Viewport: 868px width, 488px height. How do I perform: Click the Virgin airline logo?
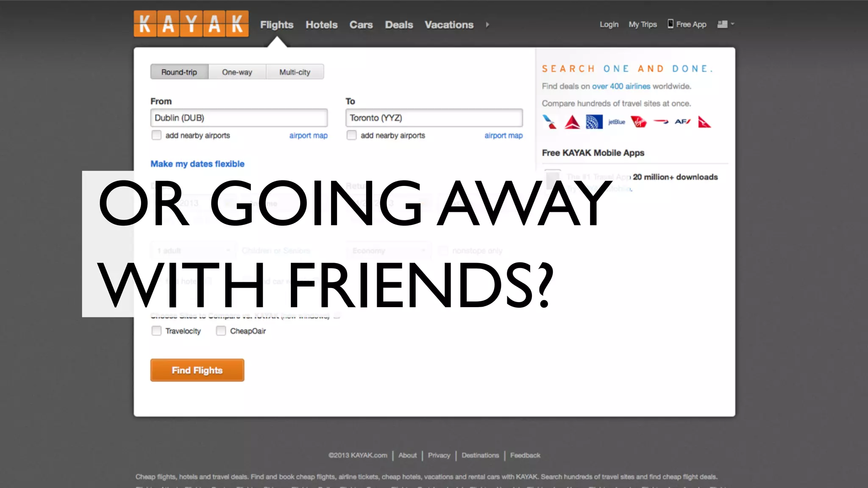click(639, 122)
